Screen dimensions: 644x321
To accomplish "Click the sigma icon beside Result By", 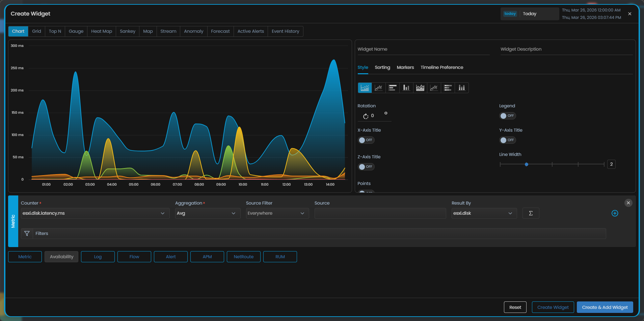I will pos(531,213).
